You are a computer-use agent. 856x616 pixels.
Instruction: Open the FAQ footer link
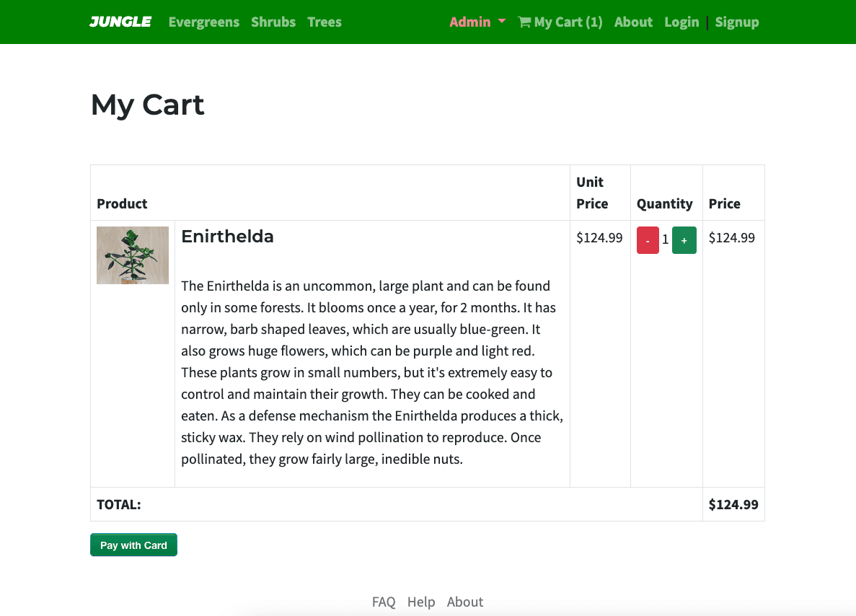(384, 602)
